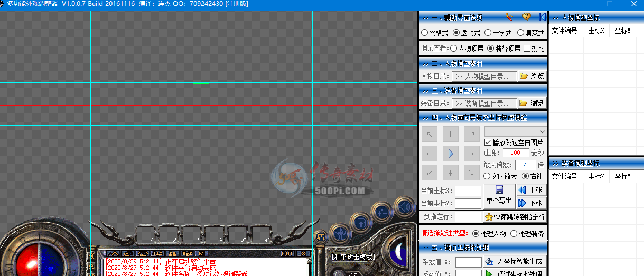The image size is (644, 276).
Task: Open the magic wand settings icon
Action: pos(509,17)
